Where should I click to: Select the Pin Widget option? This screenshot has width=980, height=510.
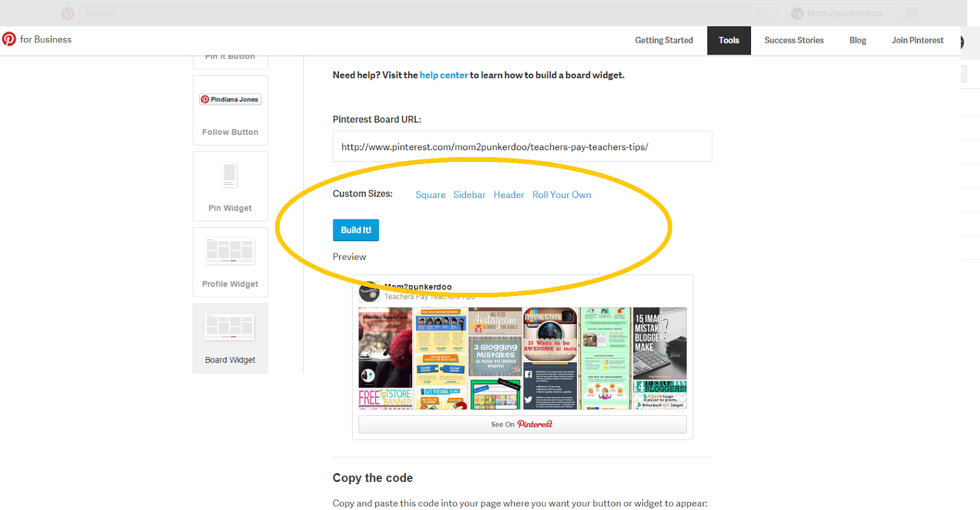click(230, 186)
